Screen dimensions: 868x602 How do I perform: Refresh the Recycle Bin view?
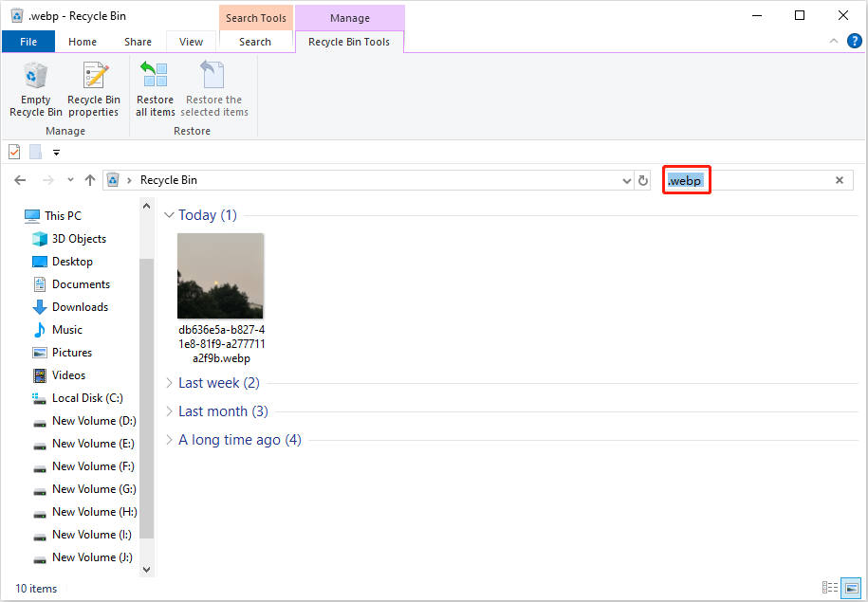642,180
